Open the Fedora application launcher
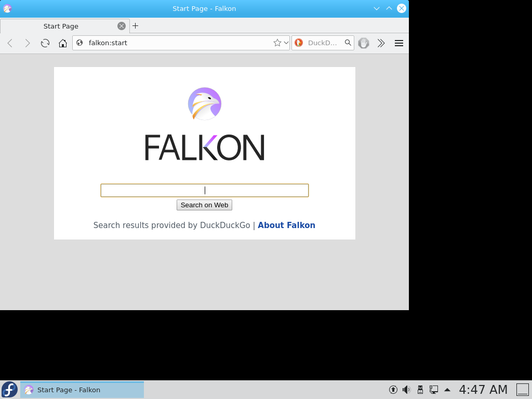 (9, 390)
